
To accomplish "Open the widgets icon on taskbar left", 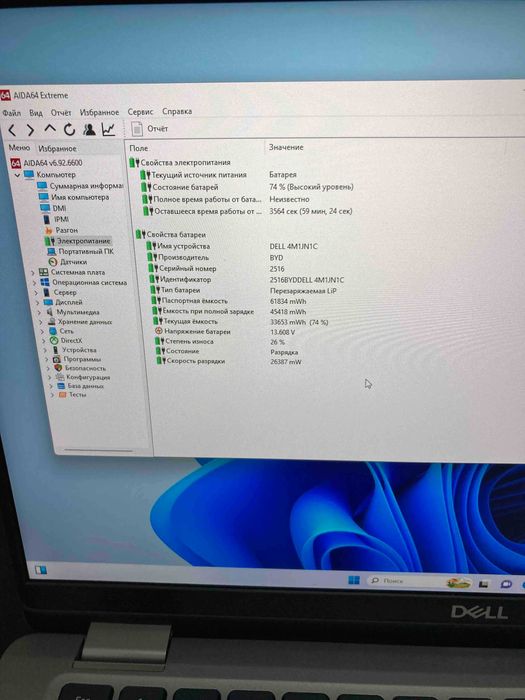I will [41, 570].
